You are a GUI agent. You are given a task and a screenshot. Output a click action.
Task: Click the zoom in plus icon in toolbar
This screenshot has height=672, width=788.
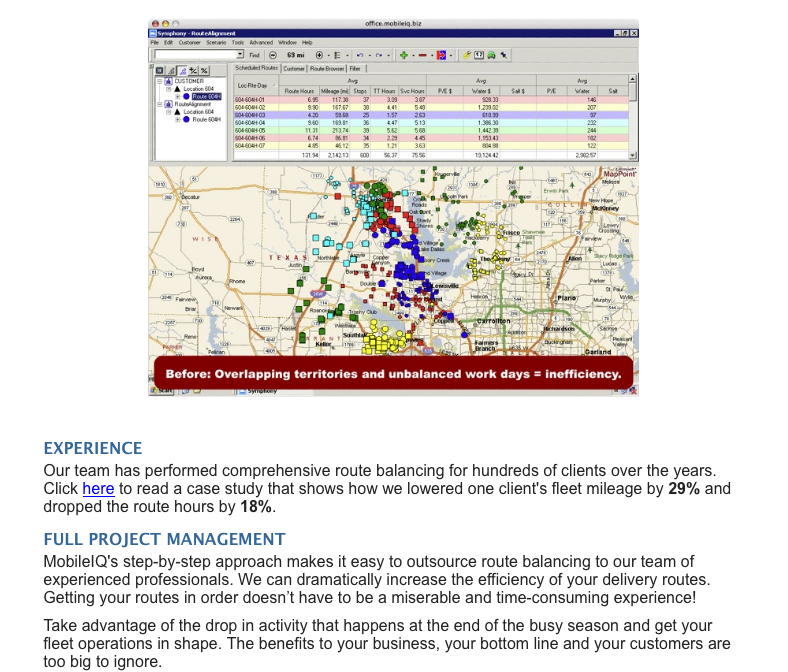click(x=318, y=54)
